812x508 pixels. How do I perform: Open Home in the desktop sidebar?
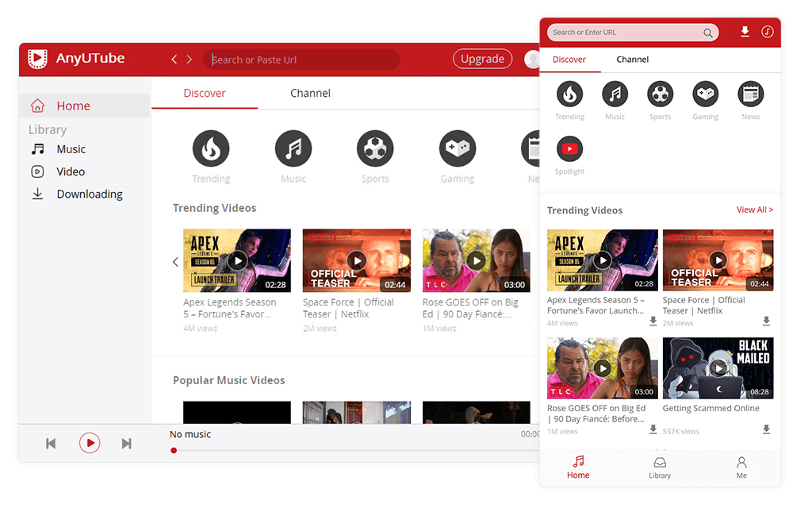tap(85, 106)
